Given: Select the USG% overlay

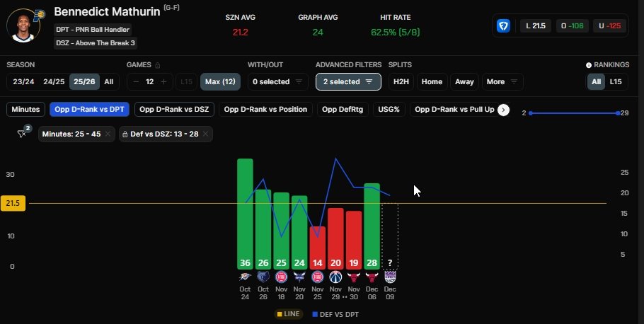Looking at the screenshot, I should click(x=389, y=110).
